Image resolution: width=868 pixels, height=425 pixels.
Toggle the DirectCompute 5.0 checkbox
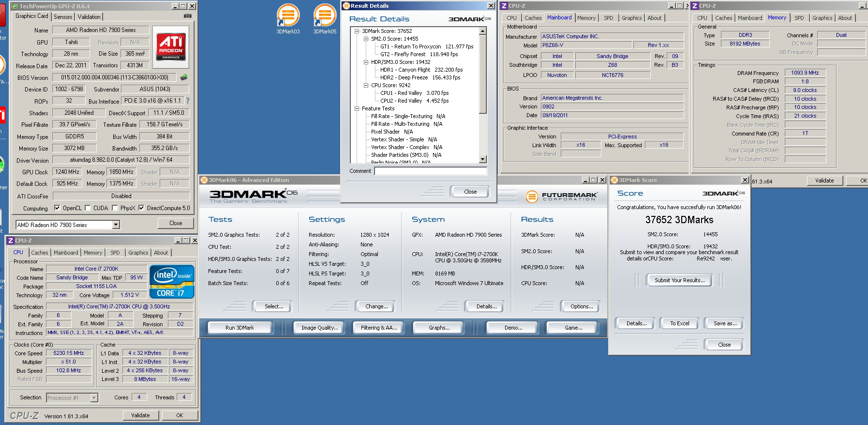[x=141, y=208]
